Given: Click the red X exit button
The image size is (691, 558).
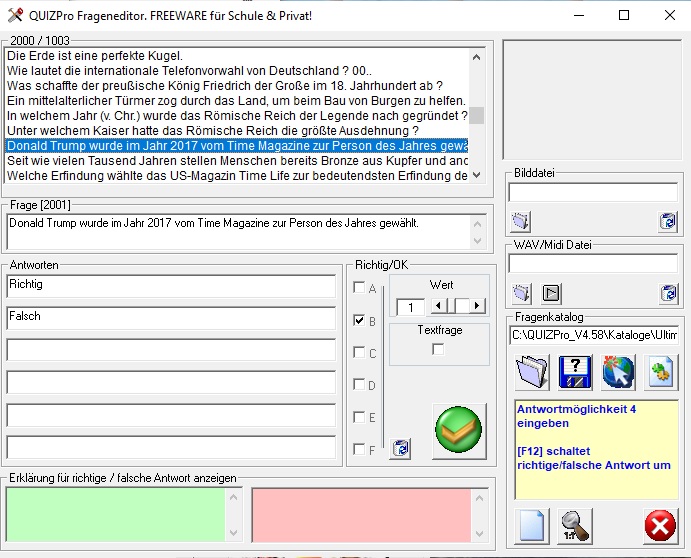Looking at the screenshot, I should click(x=659, y=525).
